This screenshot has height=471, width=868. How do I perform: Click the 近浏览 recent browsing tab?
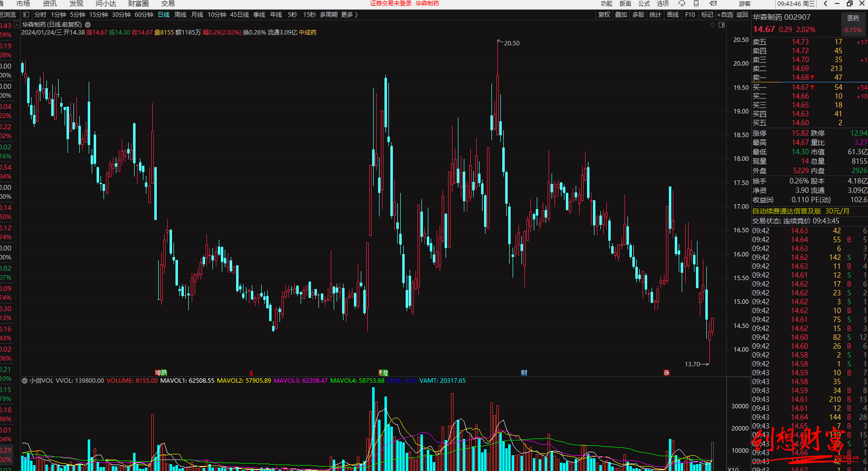point(8,15)
